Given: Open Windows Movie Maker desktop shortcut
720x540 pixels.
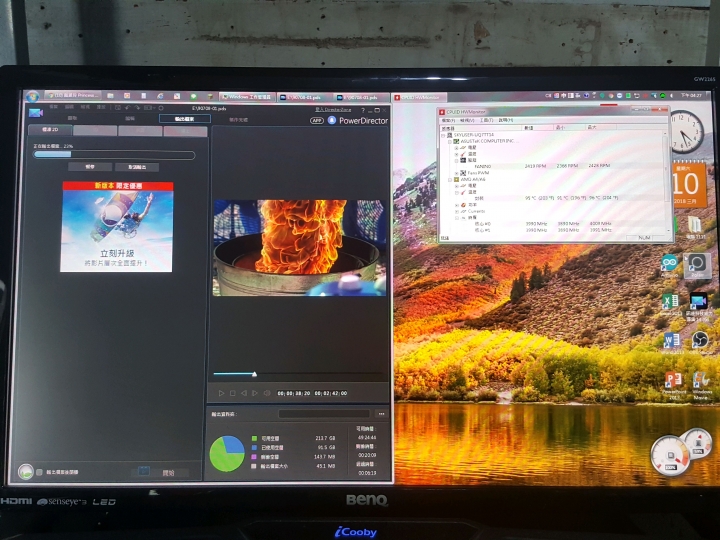Looking at the screenshot, I should click(701, 380).
